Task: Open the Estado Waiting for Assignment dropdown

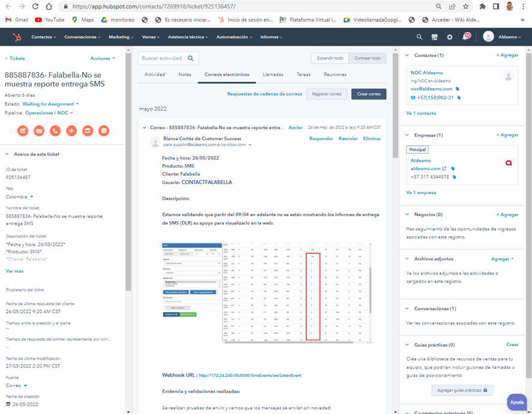Action: pos(50,104)
